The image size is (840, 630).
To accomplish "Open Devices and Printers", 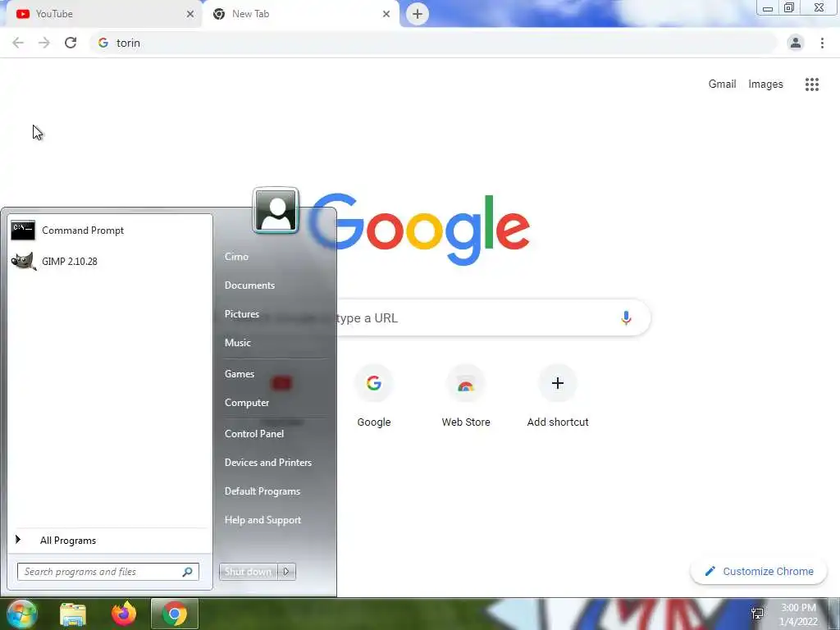I will point(268,463).
